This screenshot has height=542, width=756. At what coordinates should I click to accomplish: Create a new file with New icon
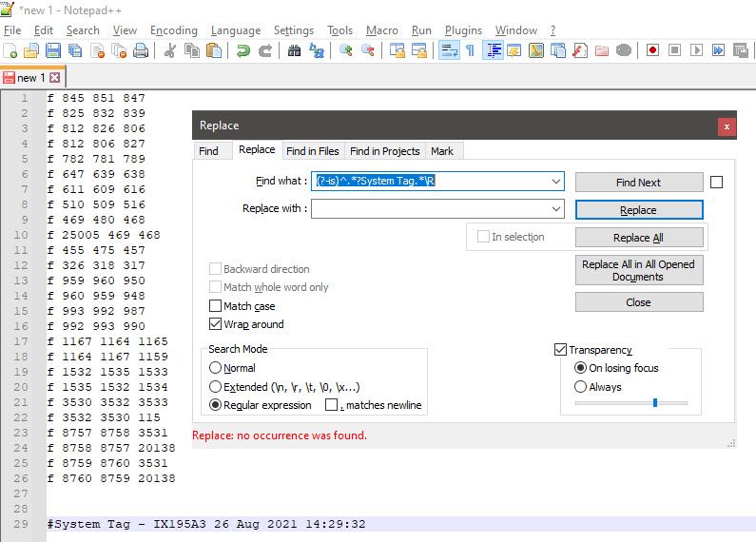pos(10,50)
